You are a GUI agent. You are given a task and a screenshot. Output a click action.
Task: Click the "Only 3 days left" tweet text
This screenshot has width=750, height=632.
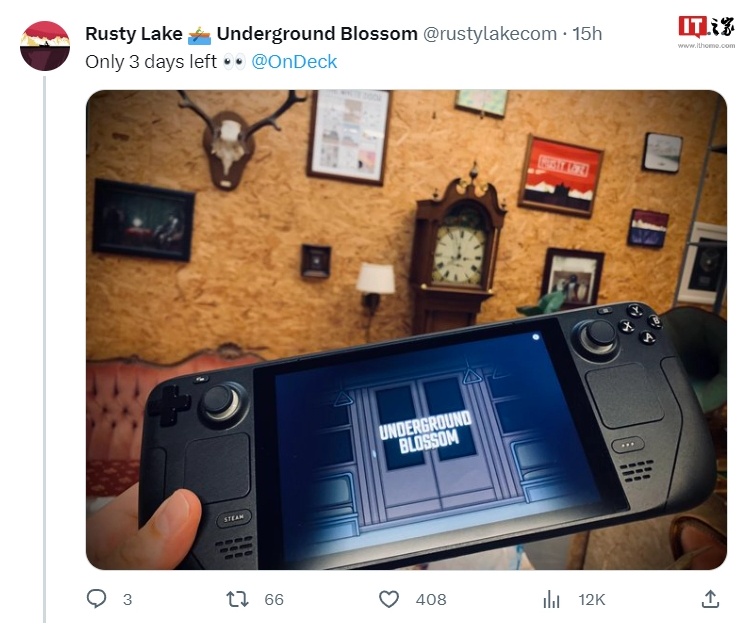pos(151,62)
